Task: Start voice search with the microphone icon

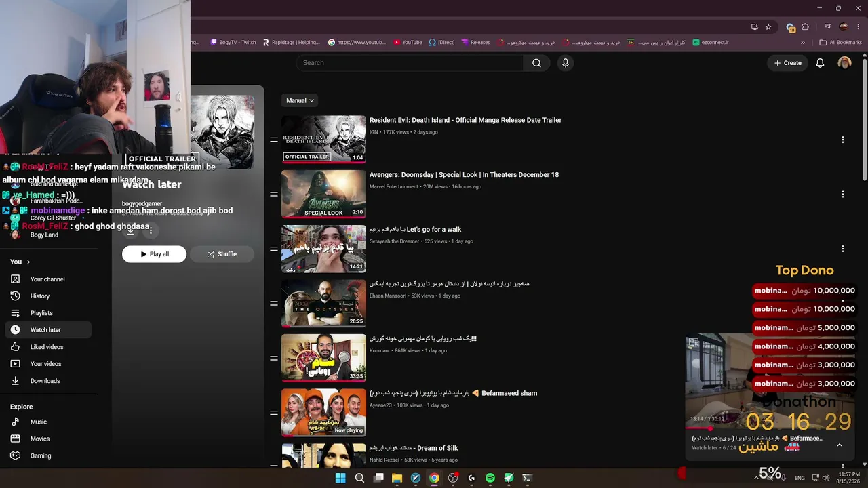Action: point(565,63)
